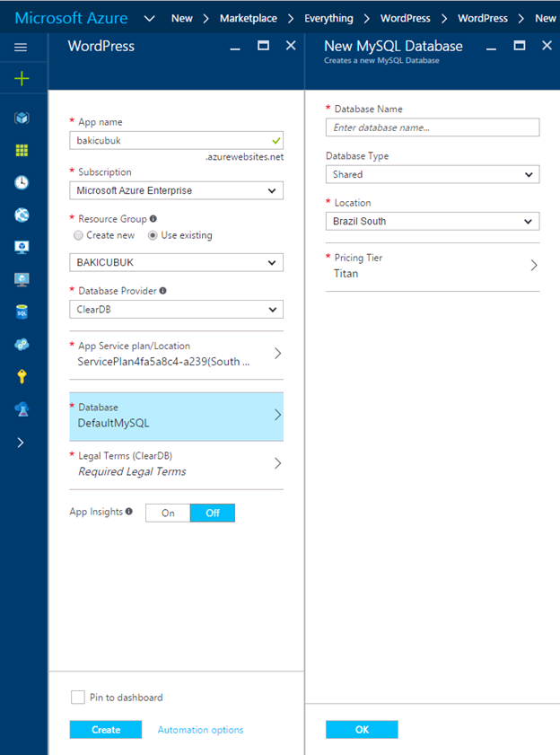Open the Database Provider ClearDB dropdown

click(x=176, y=310)
